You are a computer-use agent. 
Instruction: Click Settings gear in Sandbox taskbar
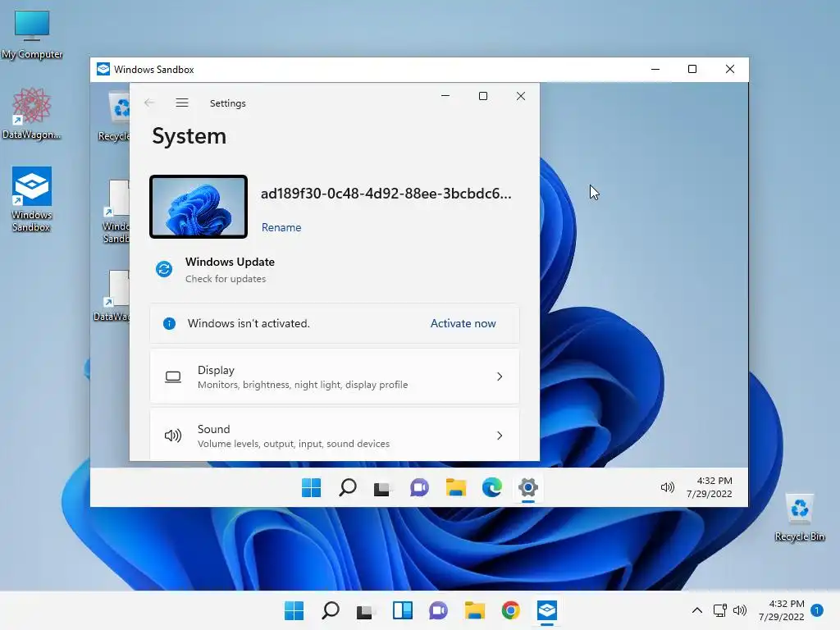tap(528, 487)
